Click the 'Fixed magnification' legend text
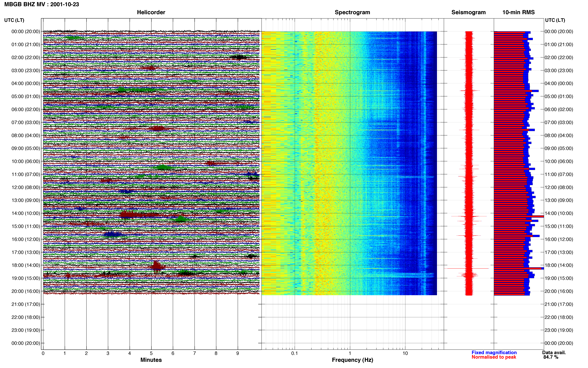Viewport: 588px width, 368px height. pyautogui.click(x=494, y=353)
